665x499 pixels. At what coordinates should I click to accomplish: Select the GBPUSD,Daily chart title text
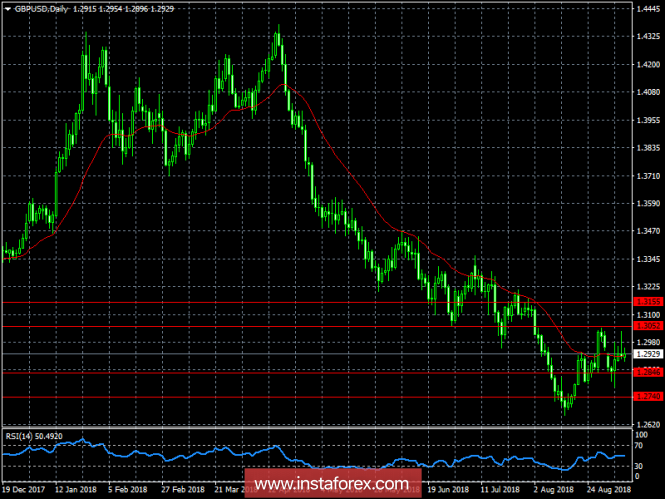tap(41, 9)
